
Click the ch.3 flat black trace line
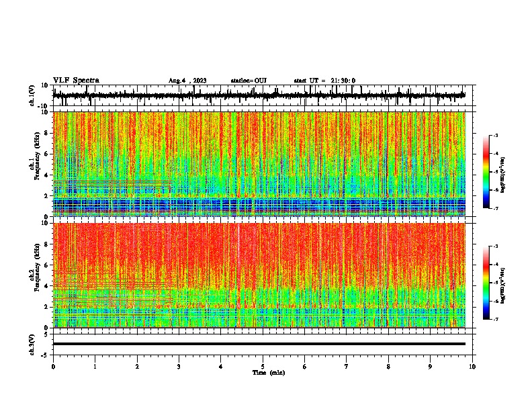(x=259, y=344)
